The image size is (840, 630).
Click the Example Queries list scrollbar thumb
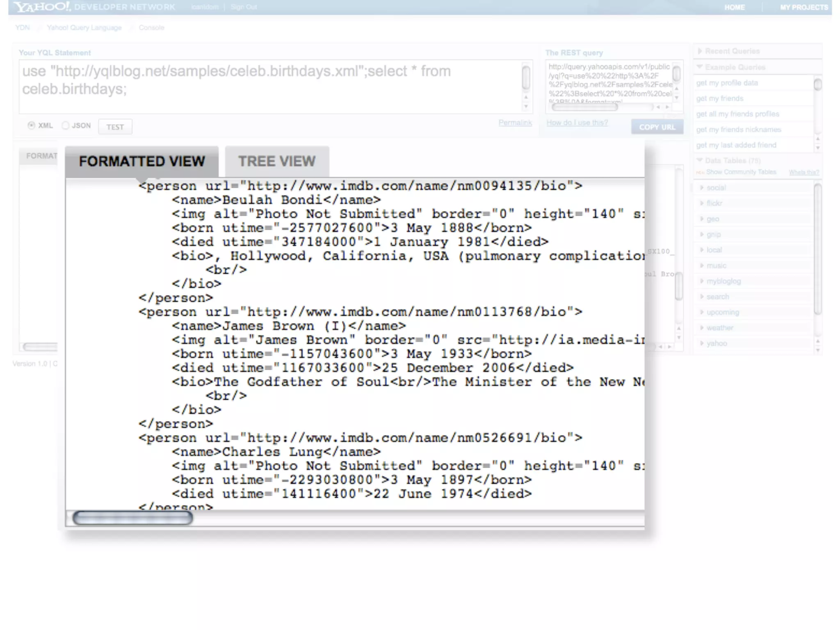pyautogui.click(x=817, y=84)
